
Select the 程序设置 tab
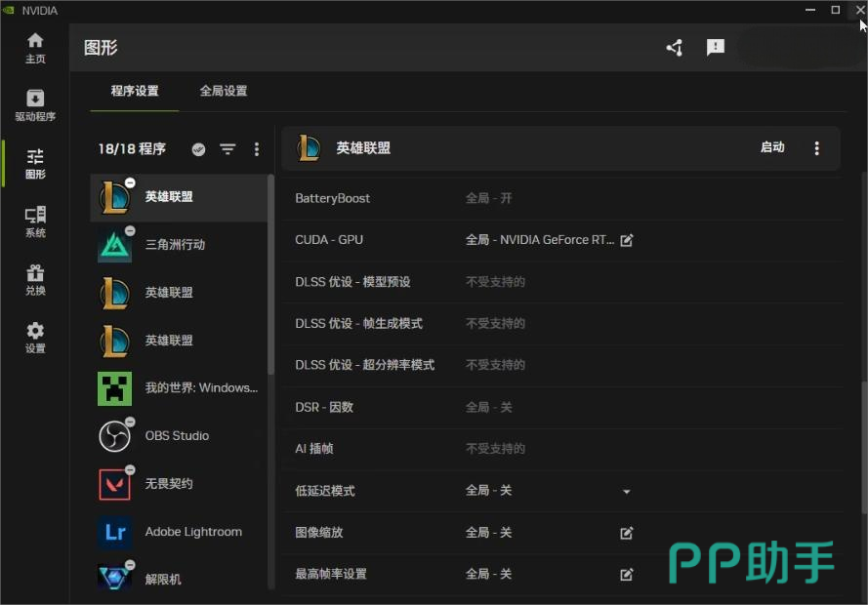pos(135,91)
